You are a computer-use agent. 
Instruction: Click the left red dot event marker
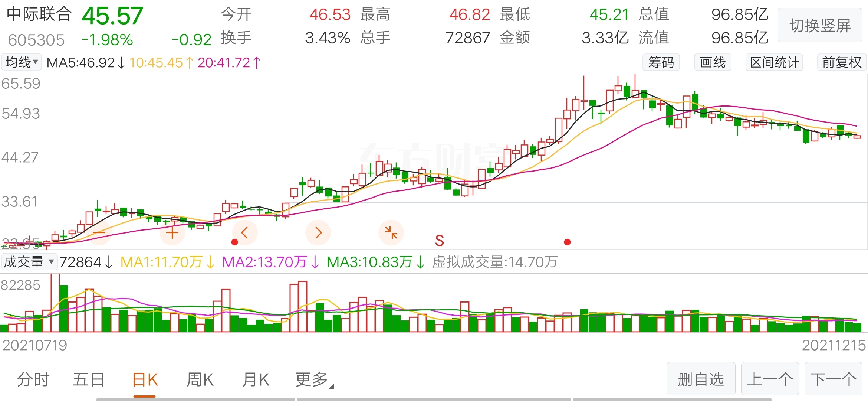pos(234,242)
